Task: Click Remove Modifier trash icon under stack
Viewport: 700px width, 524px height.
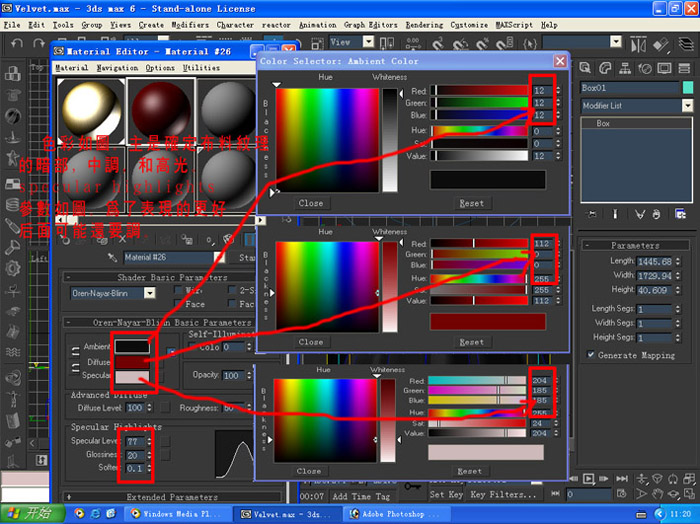Action: pos(656,214)
